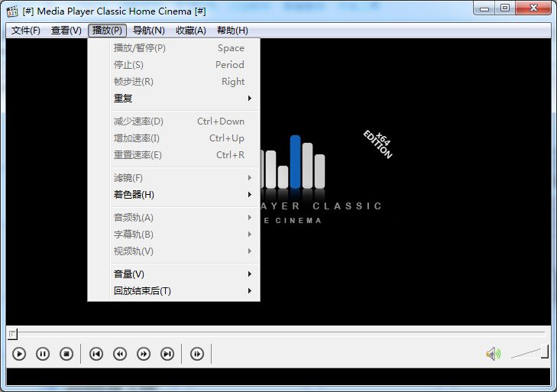
Task: Select 播放/暂停(P) menu entry
Action: (x=174, y=48)
